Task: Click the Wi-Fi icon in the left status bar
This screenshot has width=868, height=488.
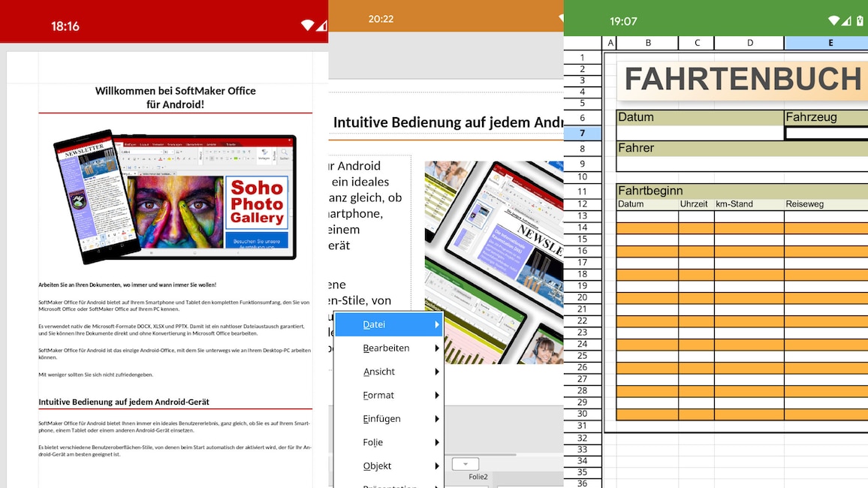Action: [x=306, y=24]
